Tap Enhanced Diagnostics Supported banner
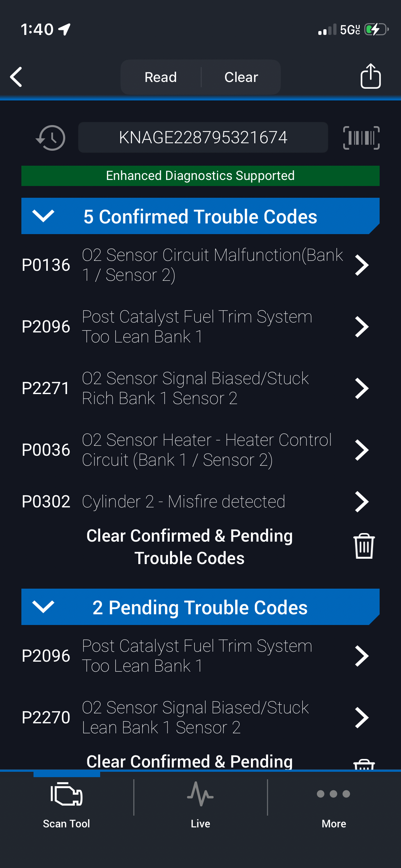Viewport: 401px width, 868px height. coord(200,176)
